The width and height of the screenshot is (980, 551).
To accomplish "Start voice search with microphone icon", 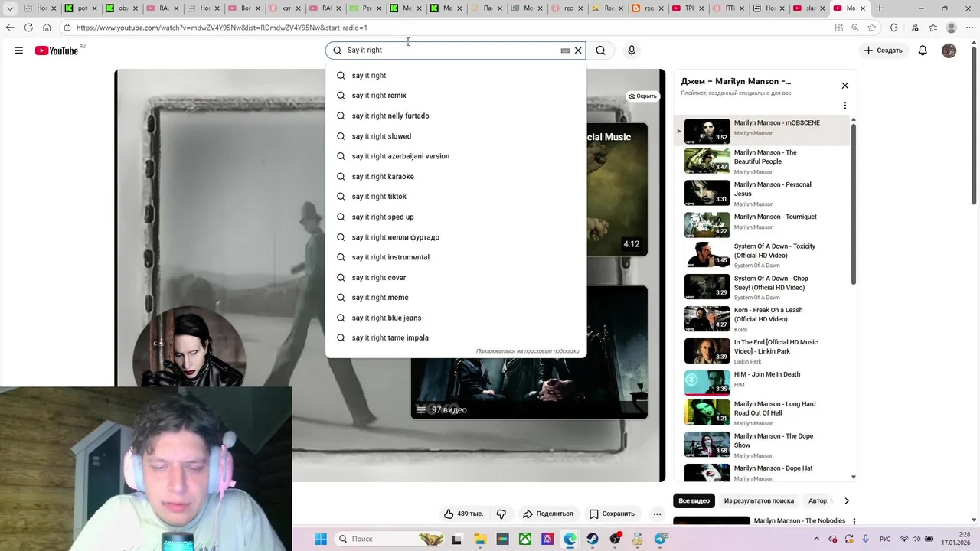I will [632, 51].
